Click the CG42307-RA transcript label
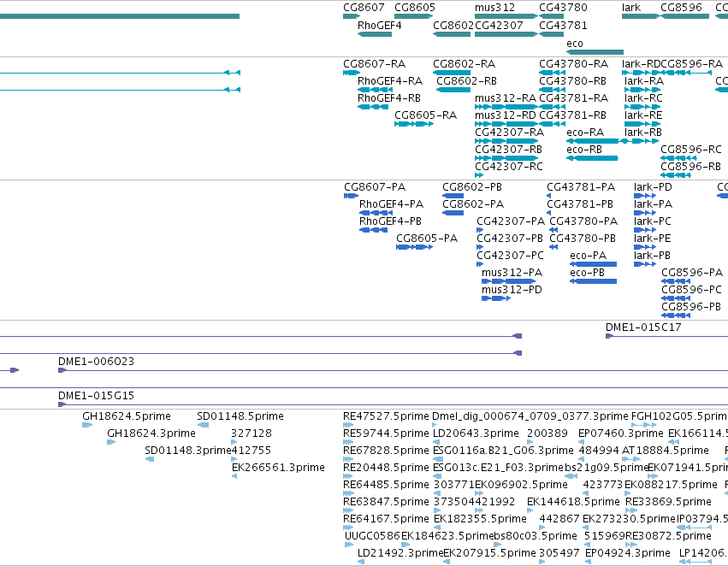The width and height of the screenshot is (728, 566). click(509, 133)
